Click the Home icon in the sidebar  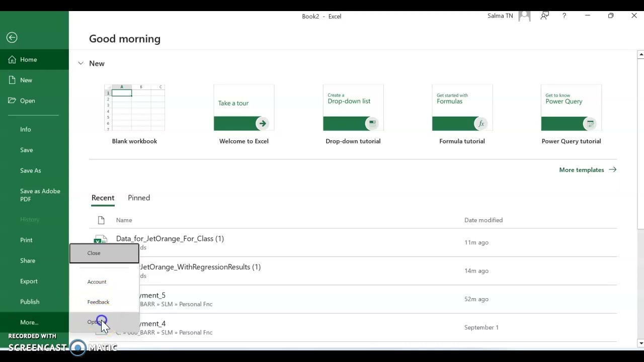tap(12, 59)
